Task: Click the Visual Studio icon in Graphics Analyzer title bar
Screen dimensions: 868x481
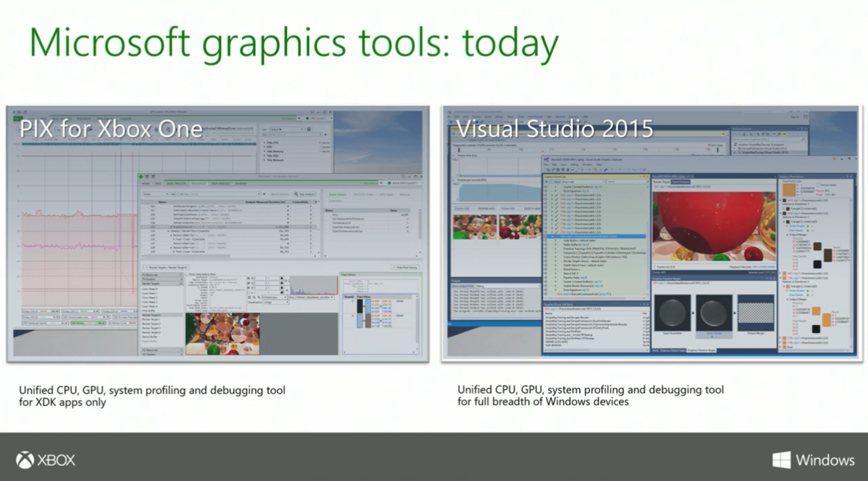Action: click(546, 159)
